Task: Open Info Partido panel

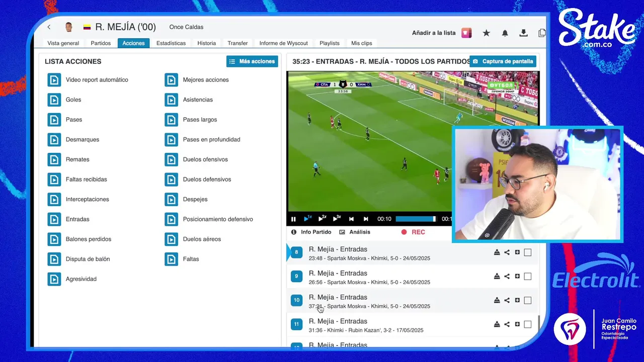Action: pos(311,232)
